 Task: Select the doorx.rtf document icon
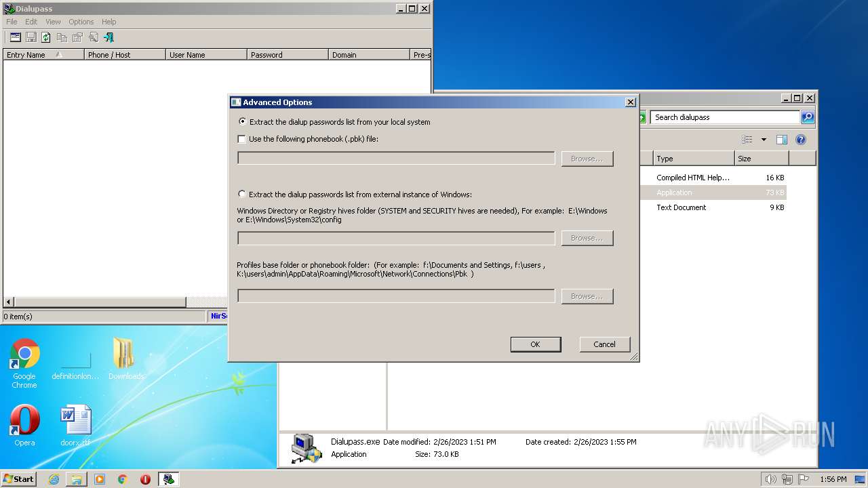(x=75, y=426)
